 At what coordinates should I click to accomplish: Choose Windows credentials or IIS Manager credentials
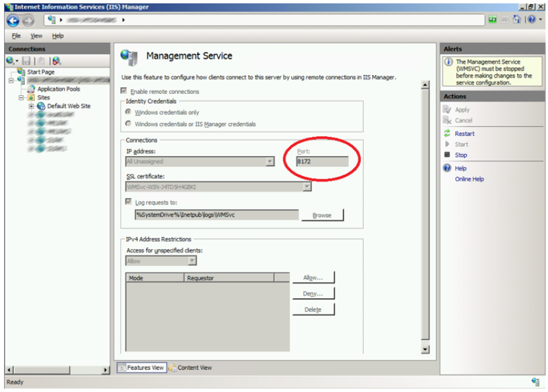(x=129, y=124)
